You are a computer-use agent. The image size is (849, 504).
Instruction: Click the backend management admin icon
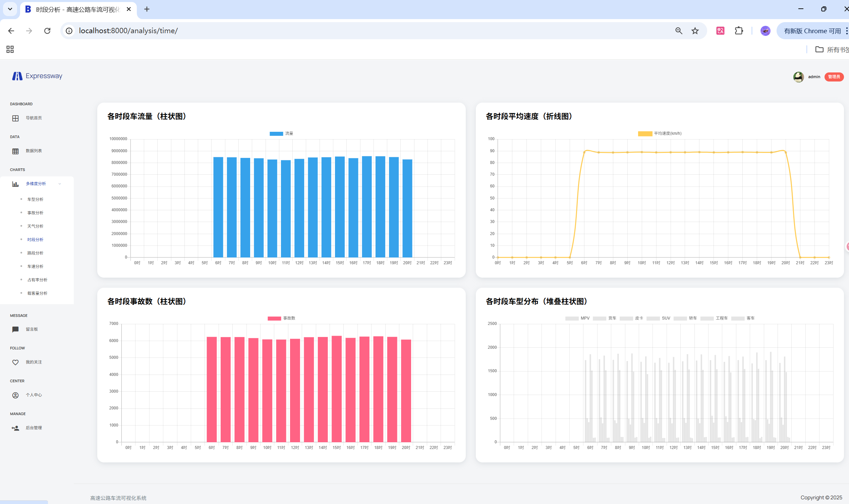pos(15,428)
